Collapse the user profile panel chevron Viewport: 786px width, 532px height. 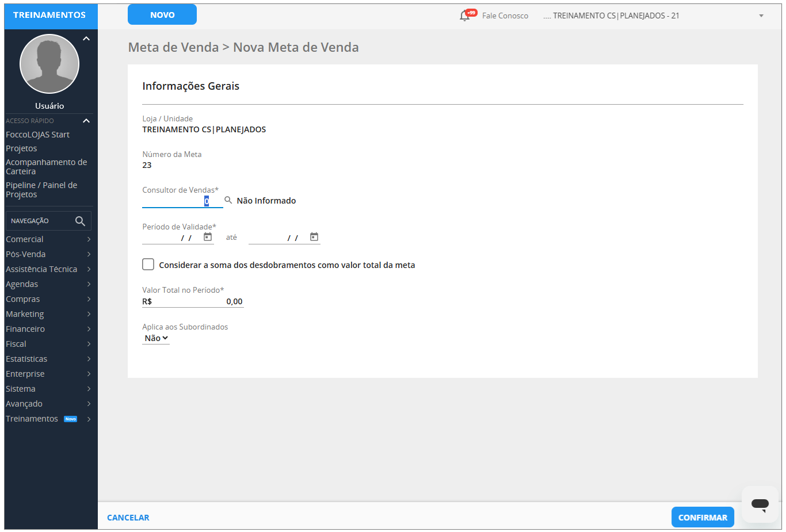(x=86, y=39)
